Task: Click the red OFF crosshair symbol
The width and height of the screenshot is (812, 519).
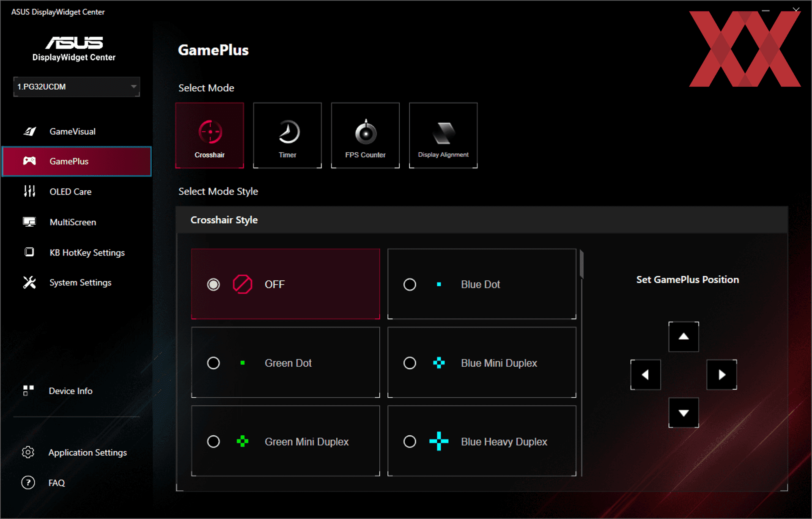Action: tap(242, 284)
